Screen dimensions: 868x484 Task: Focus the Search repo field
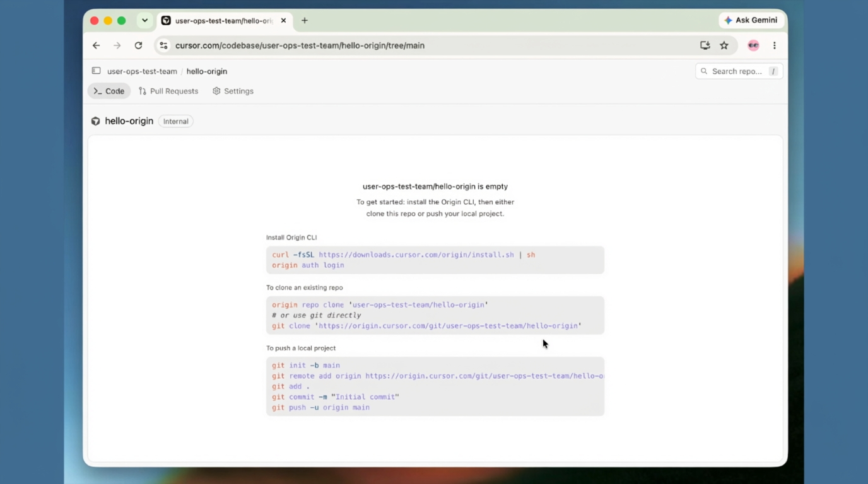pos(739,71)
